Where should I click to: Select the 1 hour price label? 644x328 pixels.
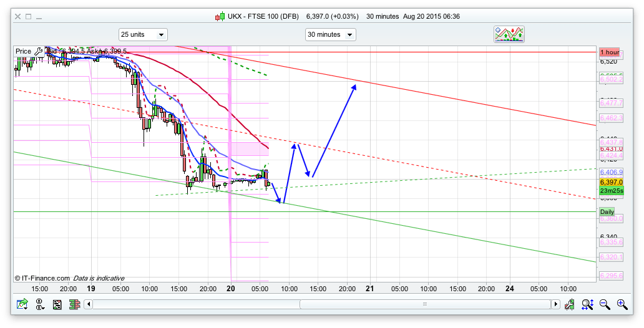(x=609, y=52)
